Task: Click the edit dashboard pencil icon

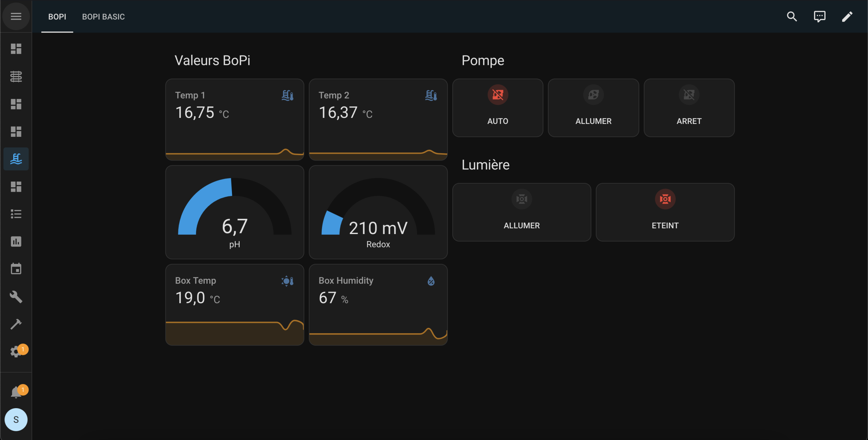Action: pyautogui.click(x=847, y=16)
